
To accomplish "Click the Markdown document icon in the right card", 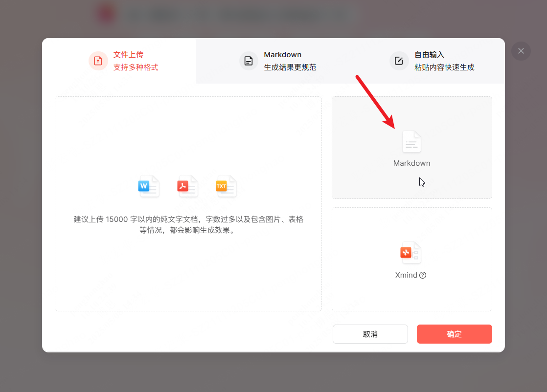I will pos(411,142).
